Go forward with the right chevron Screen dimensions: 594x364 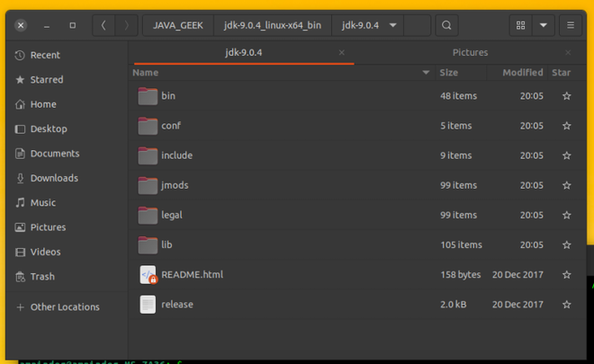(127, 25)
